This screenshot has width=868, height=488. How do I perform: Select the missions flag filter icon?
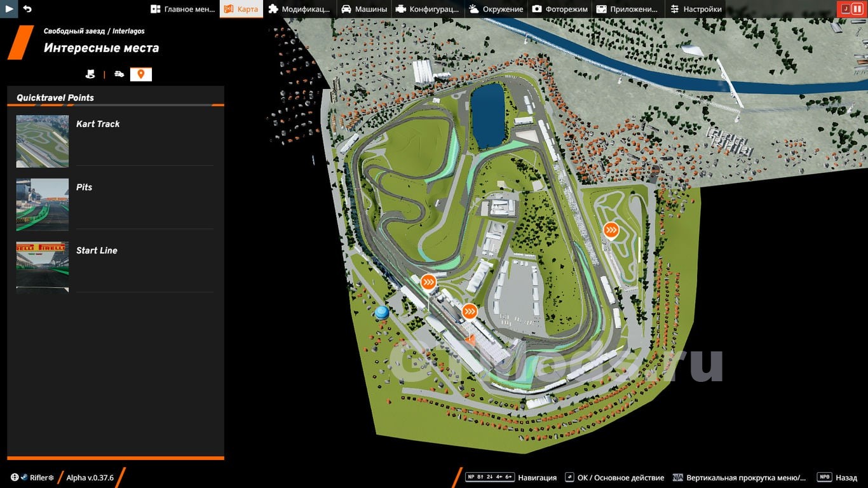pyautogui.click(x=90, y=74)
